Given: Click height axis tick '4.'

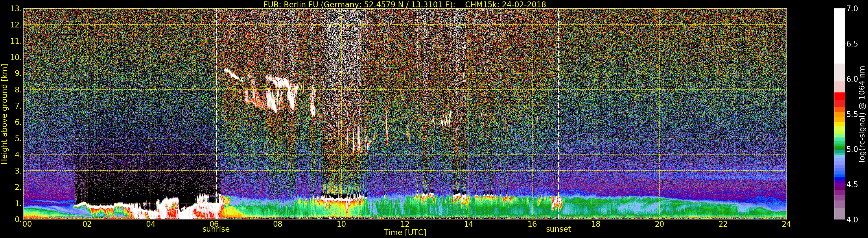Looking at the screenshot, I should click(x=18, y=155).
